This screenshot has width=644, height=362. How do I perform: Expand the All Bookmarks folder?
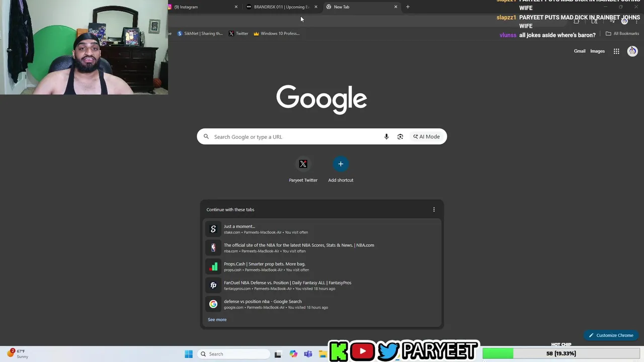[x=622, y=34]
